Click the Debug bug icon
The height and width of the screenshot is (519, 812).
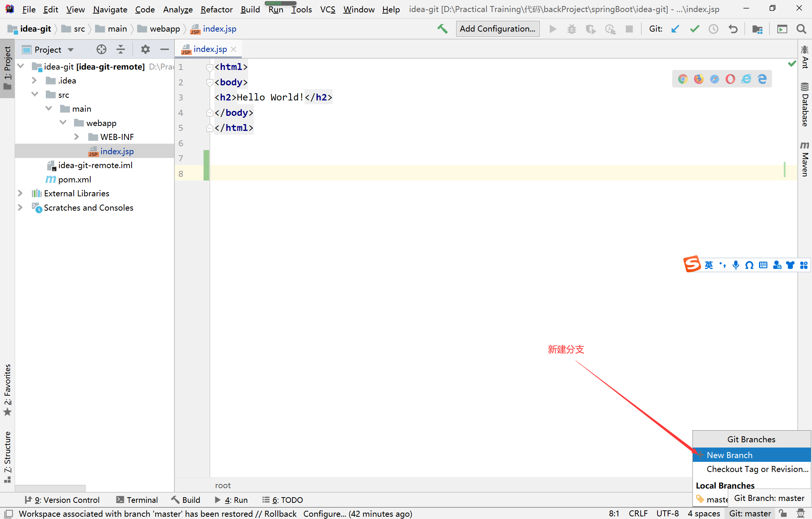[x=571, y=29]
